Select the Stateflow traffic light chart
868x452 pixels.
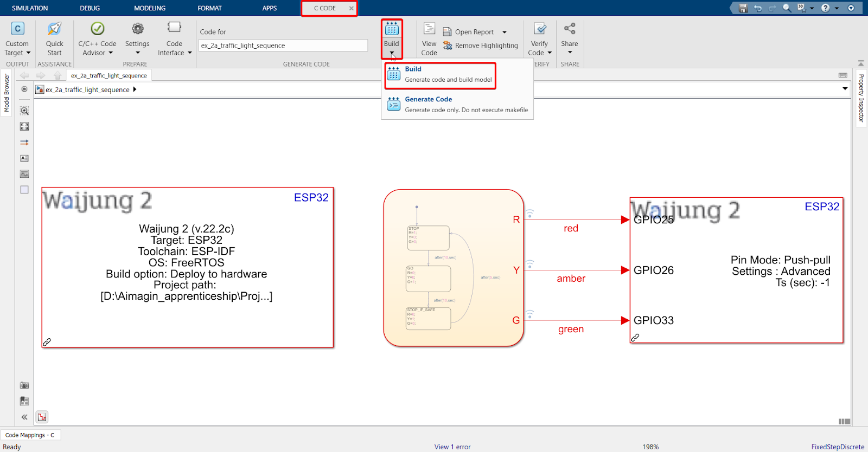tap(454, 268)
